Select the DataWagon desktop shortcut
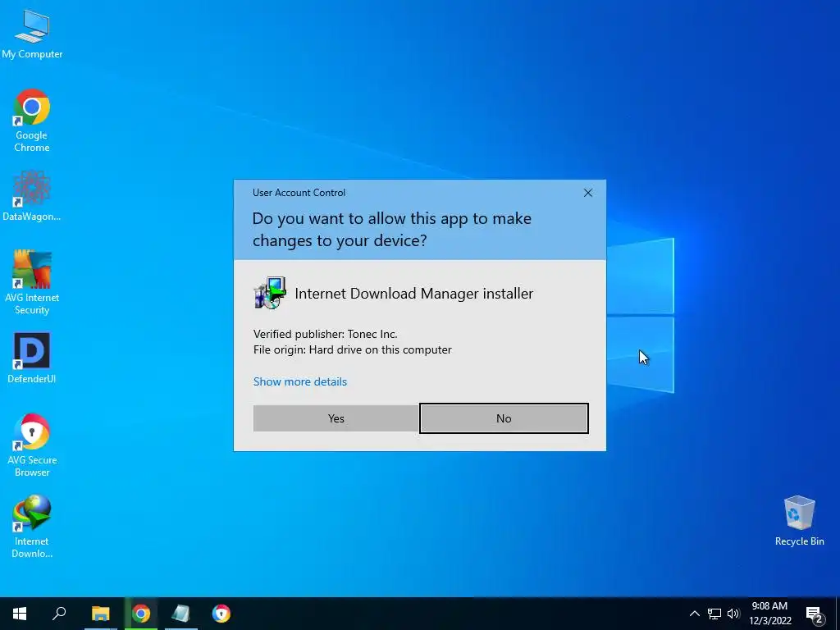 [32, 196]
